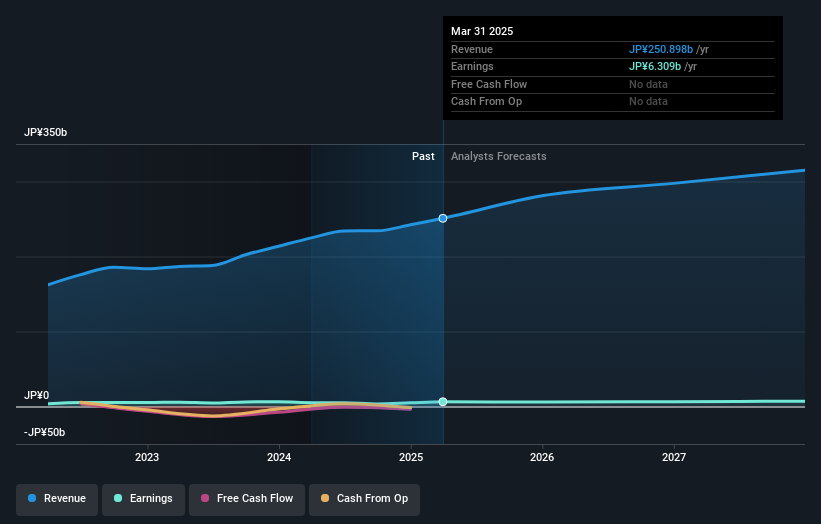This screenshot has width=821, height=524.
Task: Toggle the Cash From Op legend button
Action: [x=364, y=499]
